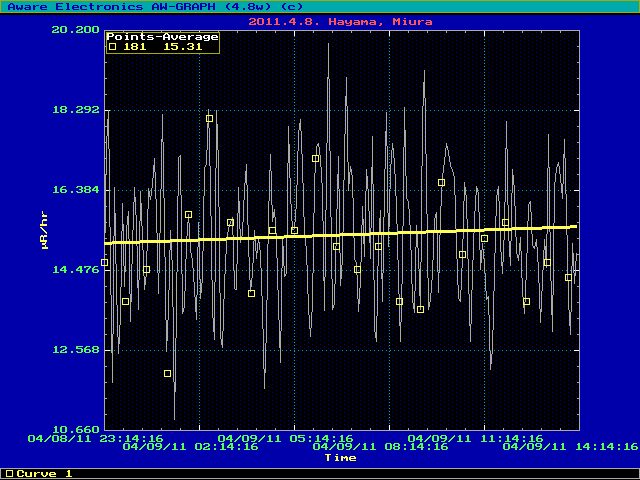This screenshot has height=480, width=640.
Task: Select the 04/08/11 23:14:16 start timestamp
Action: click(x=96, y=438)
